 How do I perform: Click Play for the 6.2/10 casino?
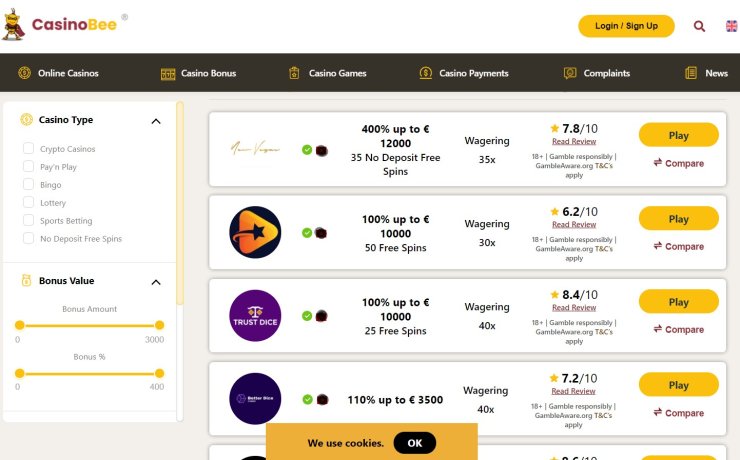coord(679,218)
